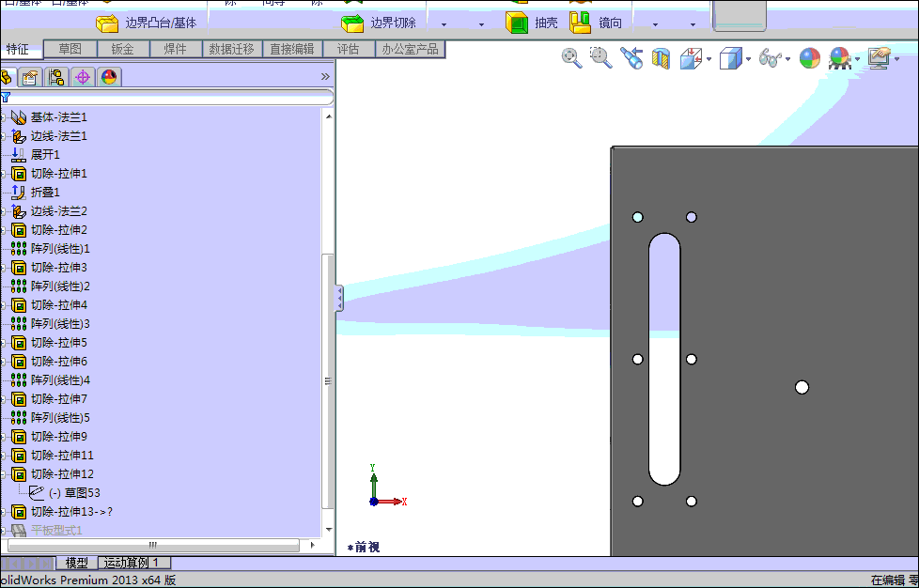Click the 展开1 unfold feature icon
Image resolution: width=919 pixels, height=588 pixels.
click(x=19, y=155)
